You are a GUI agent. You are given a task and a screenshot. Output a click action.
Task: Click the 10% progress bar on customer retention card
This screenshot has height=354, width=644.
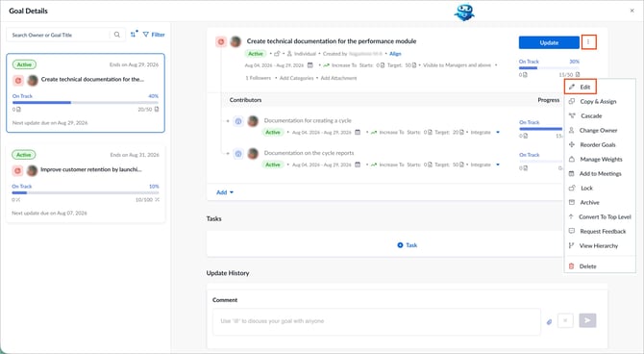pos(86,192)
